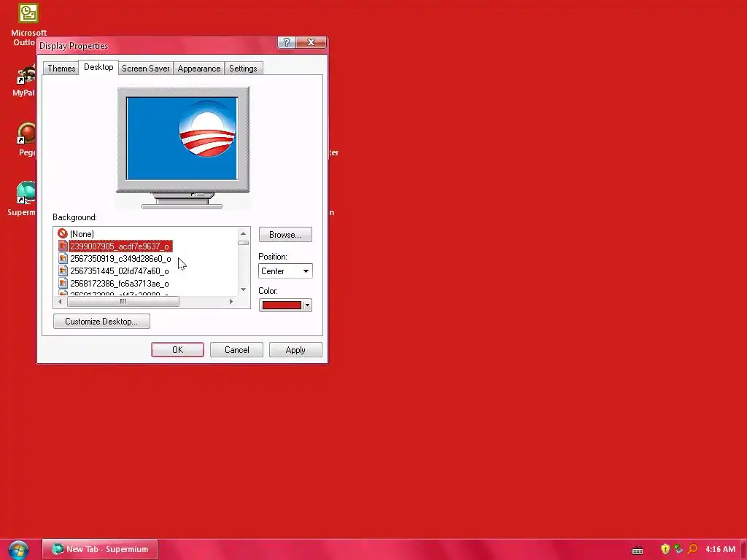Click the red Color swatch
The width and height of the screenshot is (747, 560).
[282, 306]
